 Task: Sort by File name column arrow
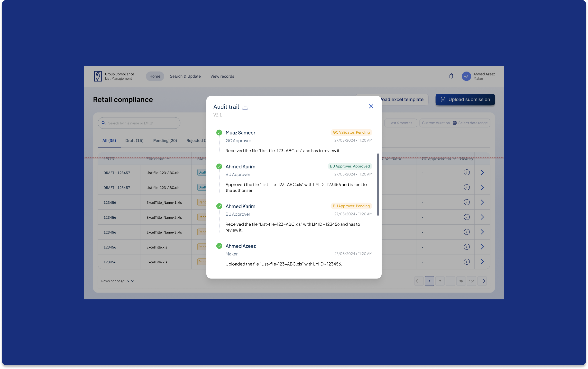click(x=168, y=159)
